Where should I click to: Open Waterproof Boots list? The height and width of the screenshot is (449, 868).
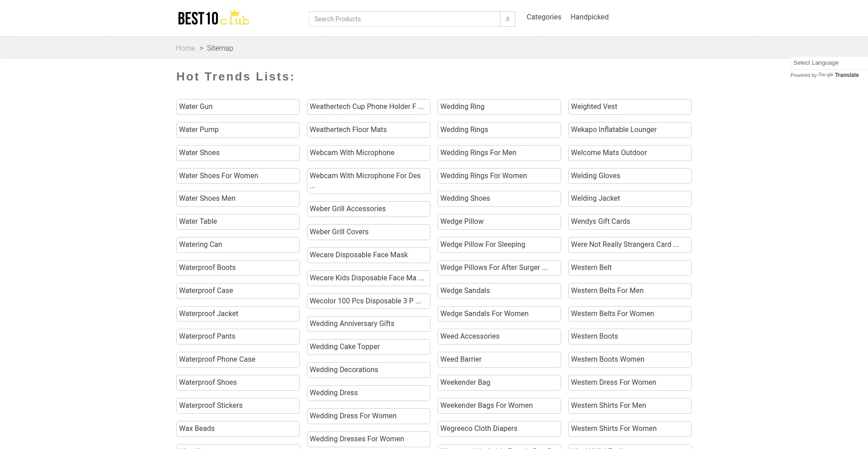click(x=238, y=268)
